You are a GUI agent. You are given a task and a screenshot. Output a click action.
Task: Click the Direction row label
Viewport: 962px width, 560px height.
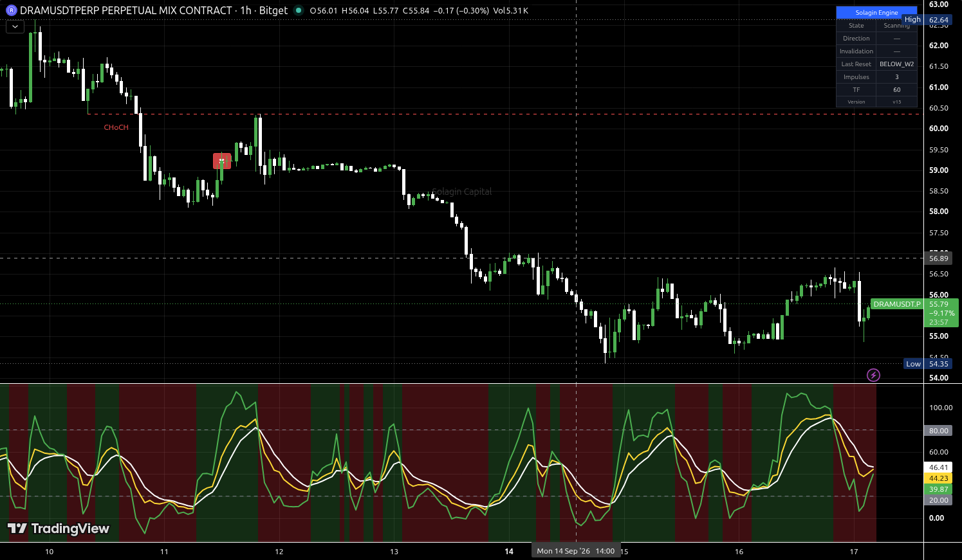point(856,39)
